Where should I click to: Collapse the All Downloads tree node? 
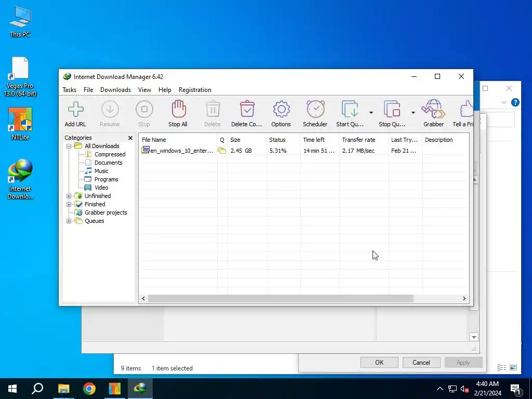click(x=69, y=146)
